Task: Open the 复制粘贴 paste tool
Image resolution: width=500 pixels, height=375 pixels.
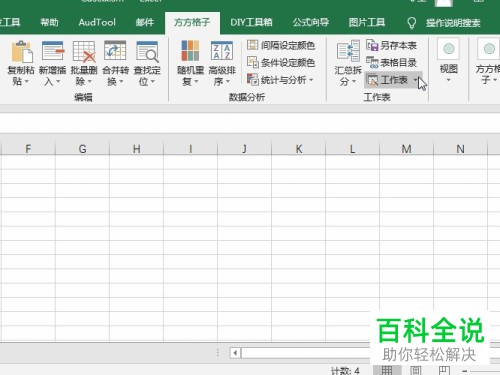Action: point(21,63)
